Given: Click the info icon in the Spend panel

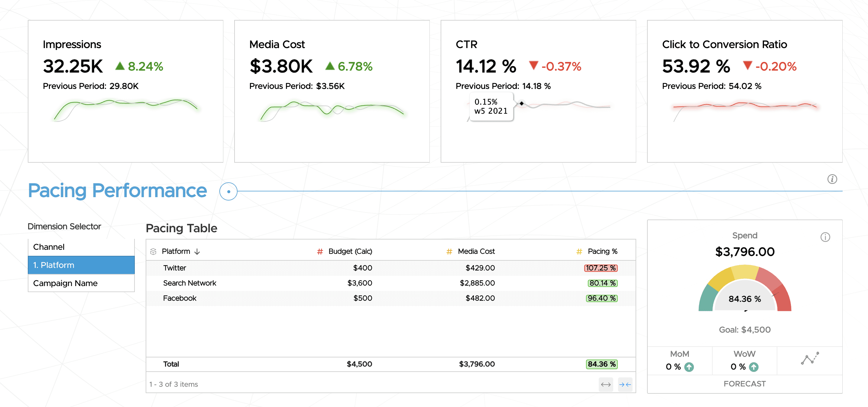Looking at the screenshot, I should [x=825, y=237].
